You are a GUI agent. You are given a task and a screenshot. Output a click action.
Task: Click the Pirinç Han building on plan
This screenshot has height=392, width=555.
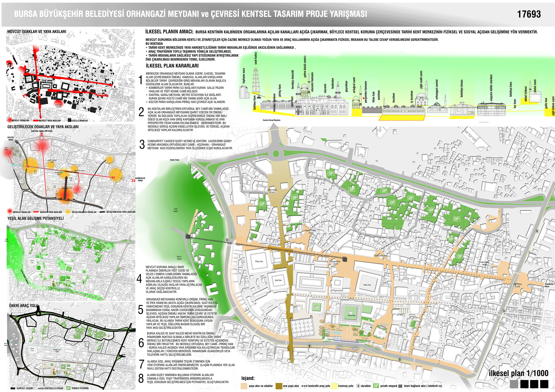pos(259,262)
